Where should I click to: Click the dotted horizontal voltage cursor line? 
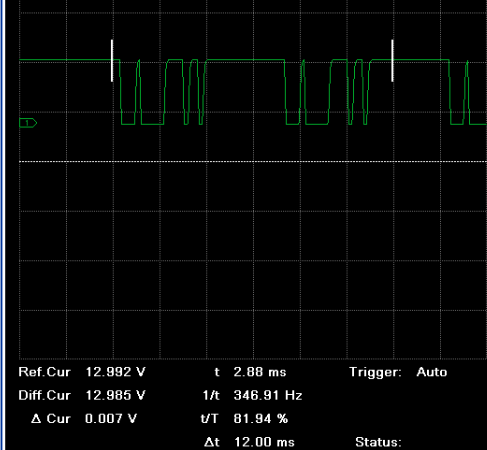pos(253,162)
